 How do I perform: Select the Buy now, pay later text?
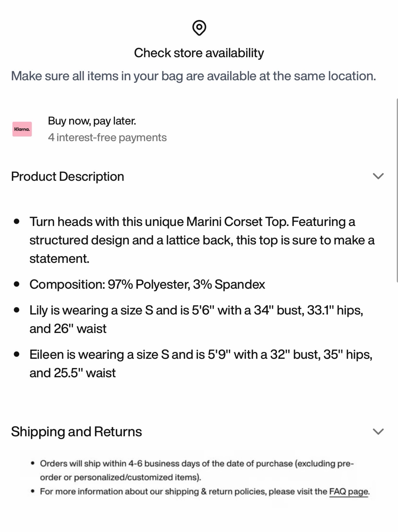point(92,121)
